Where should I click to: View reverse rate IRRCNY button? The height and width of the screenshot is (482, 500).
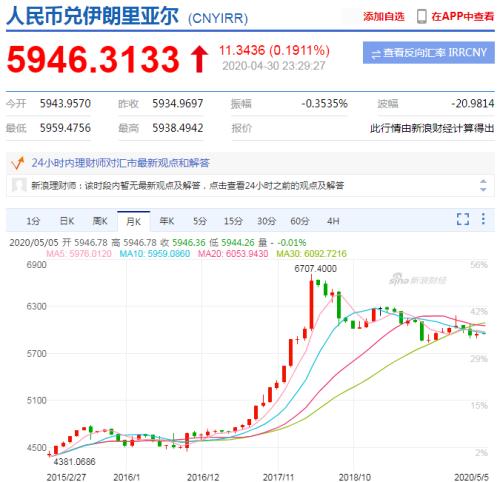[x=429, y=53]
